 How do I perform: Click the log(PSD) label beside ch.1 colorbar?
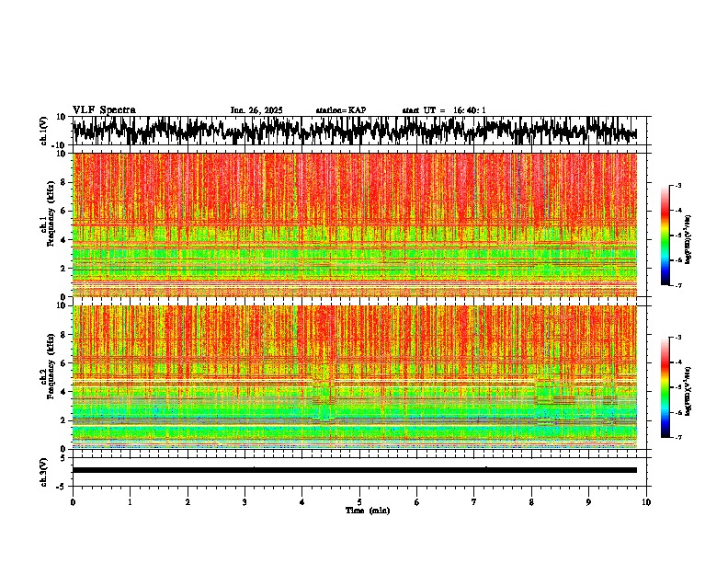point(688,240)
